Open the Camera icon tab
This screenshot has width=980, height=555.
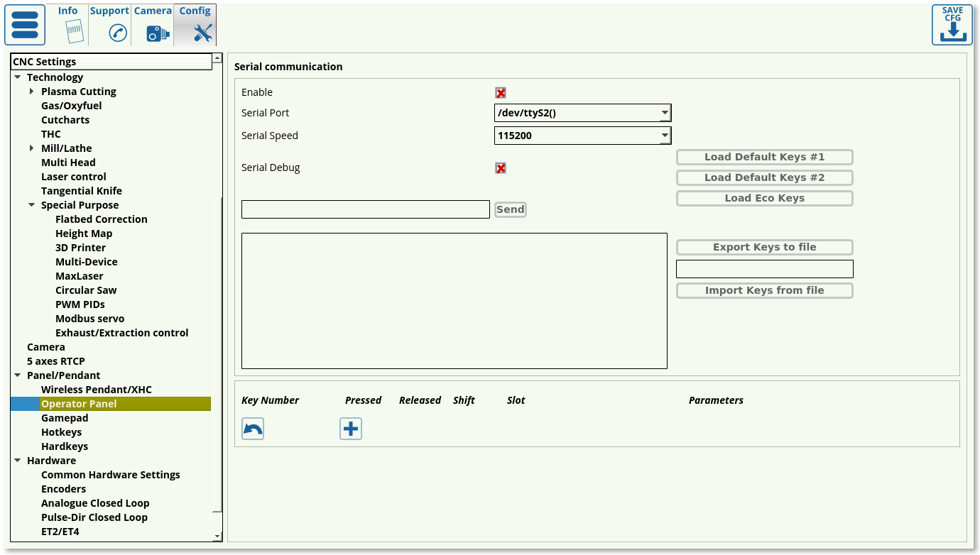[158, 33]
